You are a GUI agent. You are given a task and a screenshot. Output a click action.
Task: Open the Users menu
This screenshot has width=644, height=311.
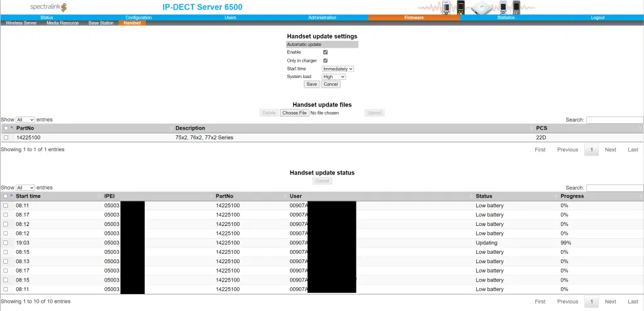[x=230, y=18]
